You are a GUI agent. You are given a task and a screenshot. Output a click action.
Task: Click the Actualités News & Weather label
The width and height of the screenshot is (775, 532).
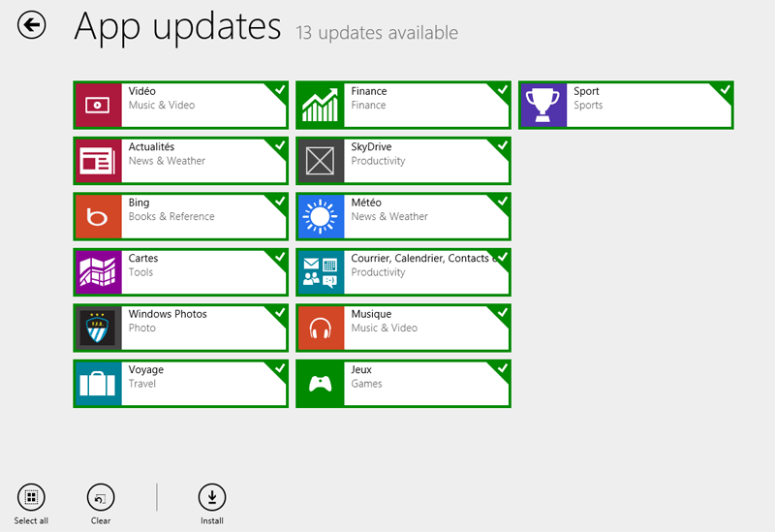167,161
